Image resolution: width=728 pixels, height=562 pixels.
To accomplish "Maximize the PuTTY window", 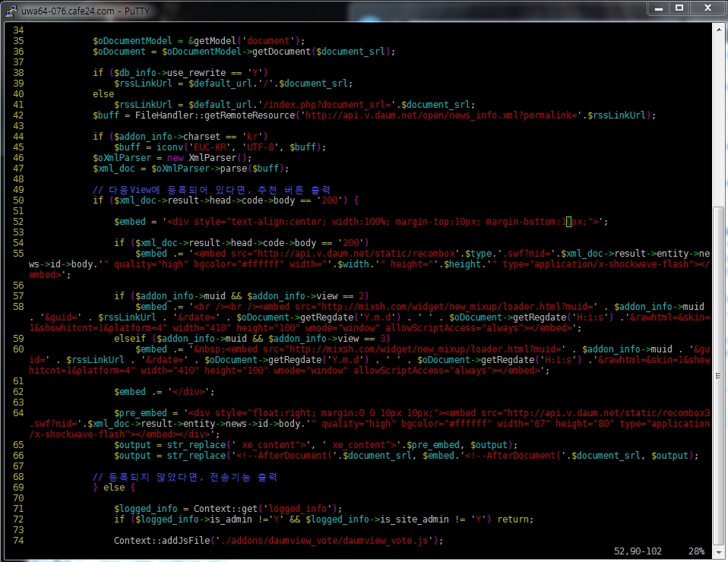I will [x=679, y=8].
